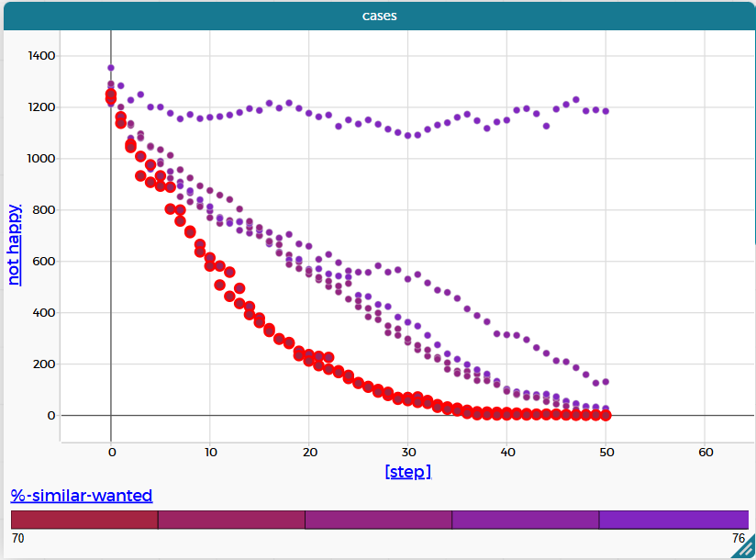Open the '[step]' x-axis label link
Viewport: 756px width, 560px height.
[x=407, y=471]
